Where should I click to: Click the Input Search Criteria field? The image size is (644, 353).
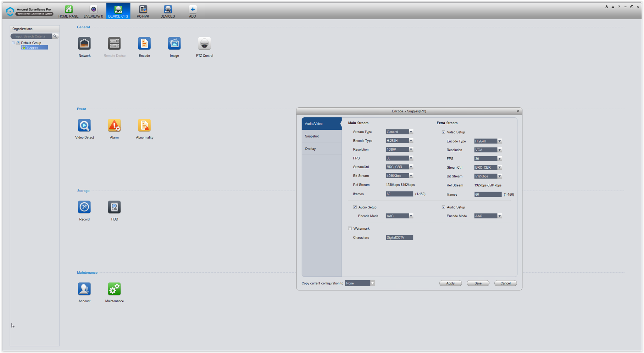tap(32, 36)
